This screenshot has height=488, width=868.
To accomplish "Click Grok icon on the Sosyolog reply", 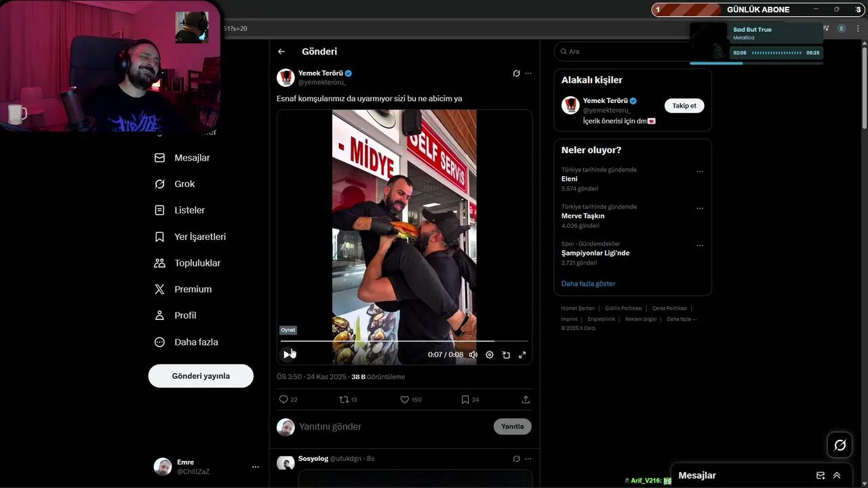I will (516, 459).
